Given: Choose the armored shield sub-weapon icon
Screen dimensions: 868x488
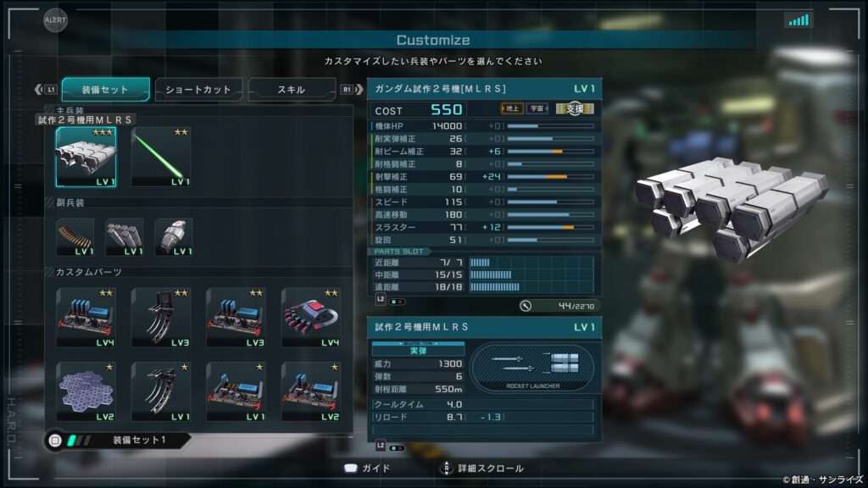Looking at the screenshot, I should click(174, 237).
